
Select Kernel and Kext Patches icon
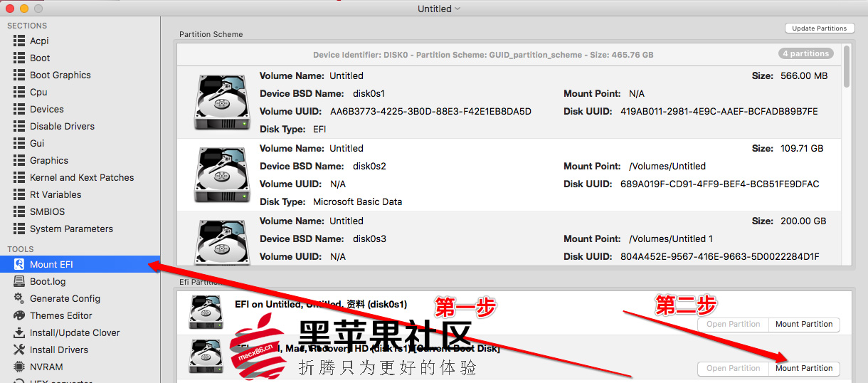pos(19,177)
